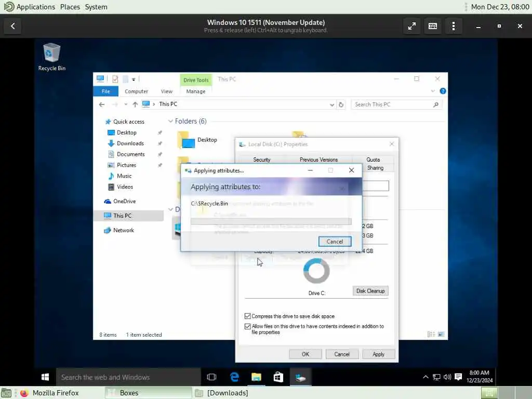Screen dimensions: 532x399
Task: Click Cancel in Local Disk Properties
Action: [342, 354]
